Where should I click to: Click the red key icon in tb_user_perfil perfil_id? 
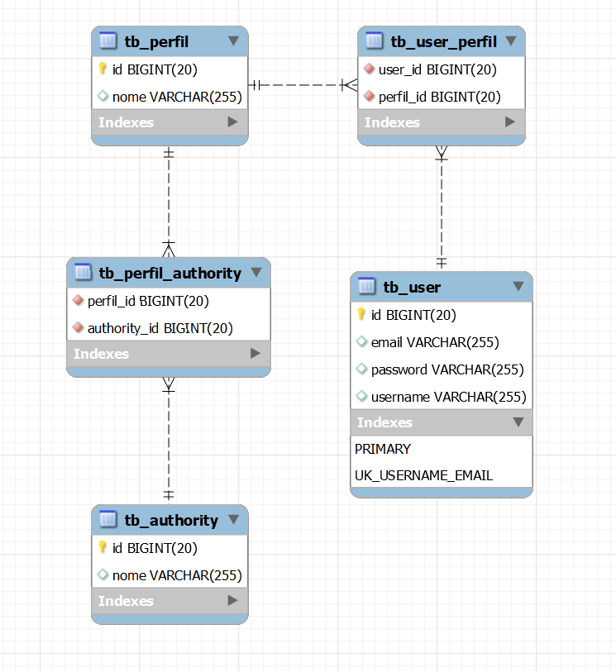[x=369, y=96]
